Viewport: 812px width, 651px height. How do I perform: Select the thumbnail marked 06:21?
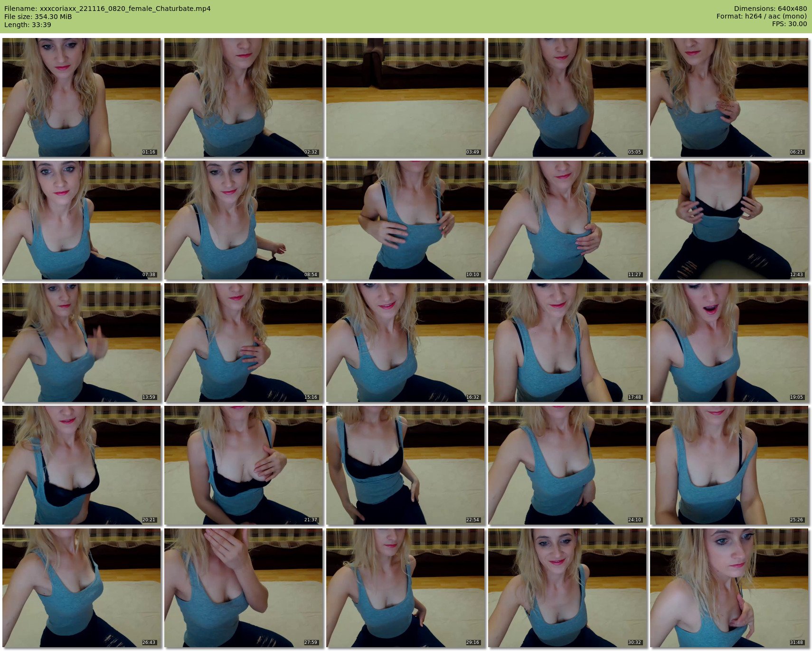[729, 97]
